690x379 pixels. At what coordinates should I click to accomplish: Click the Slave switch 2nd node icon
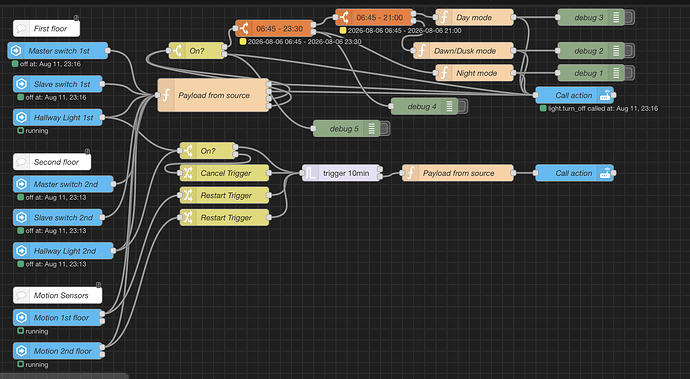click(x=21, y=217)
